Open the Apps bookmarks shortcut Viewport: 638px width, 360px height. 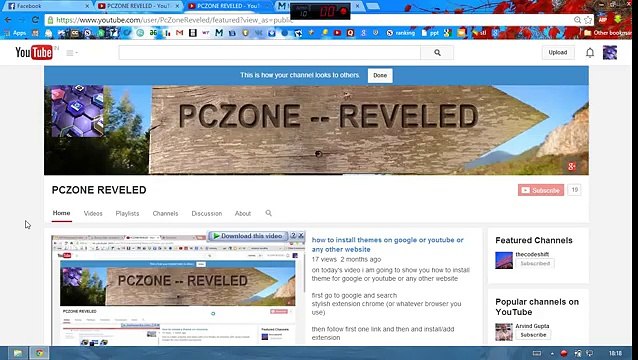15,33
